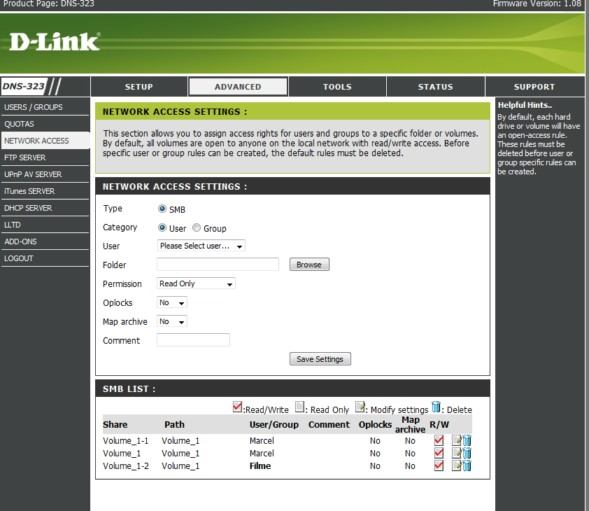
Task: Modify settings for Volume_1-2 Filme share
Action: pos(456,466)
